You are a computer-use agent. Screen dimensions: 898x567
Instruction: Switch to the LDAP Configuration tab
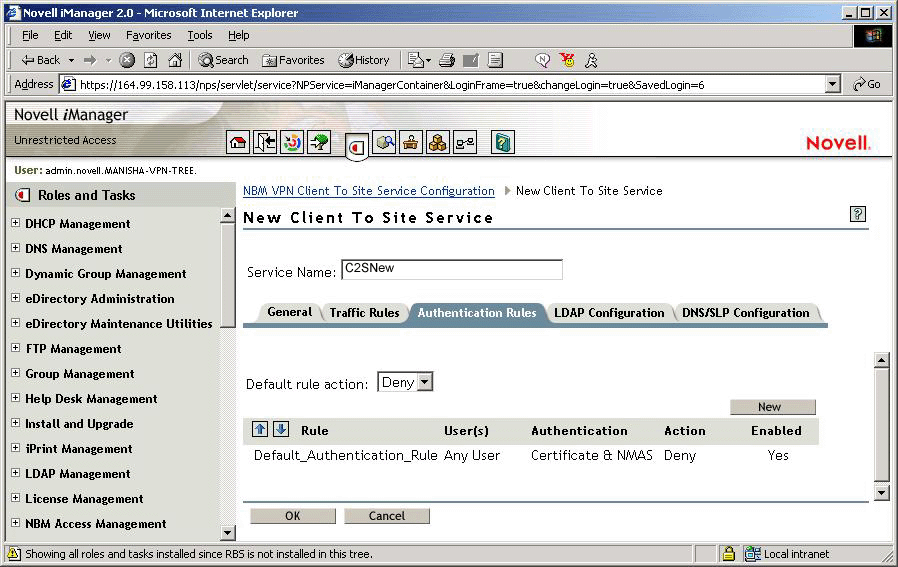pos(609,313)
